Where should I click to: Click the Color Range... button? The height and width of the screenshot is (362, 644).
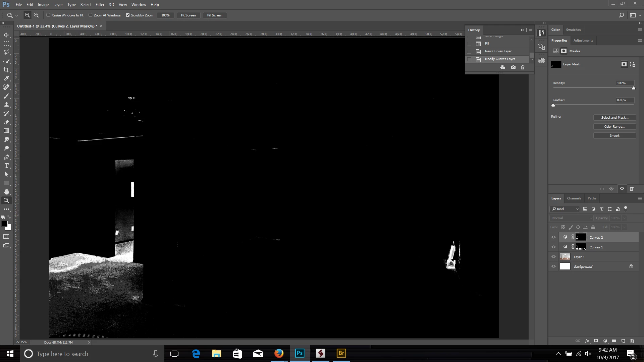[614, 126]
